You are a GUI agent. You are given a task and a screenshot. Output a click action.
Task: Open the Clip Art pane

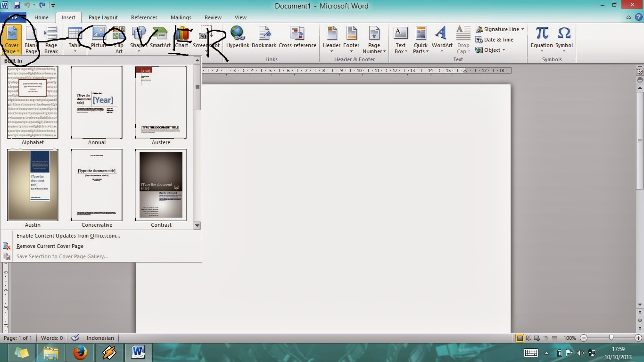coord(119,40)
